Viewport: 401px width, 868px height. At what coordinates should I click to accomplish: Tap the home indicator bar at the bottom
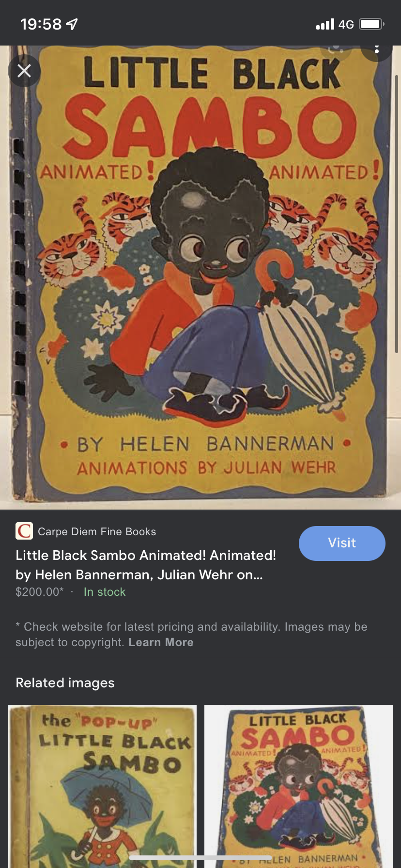200,858
